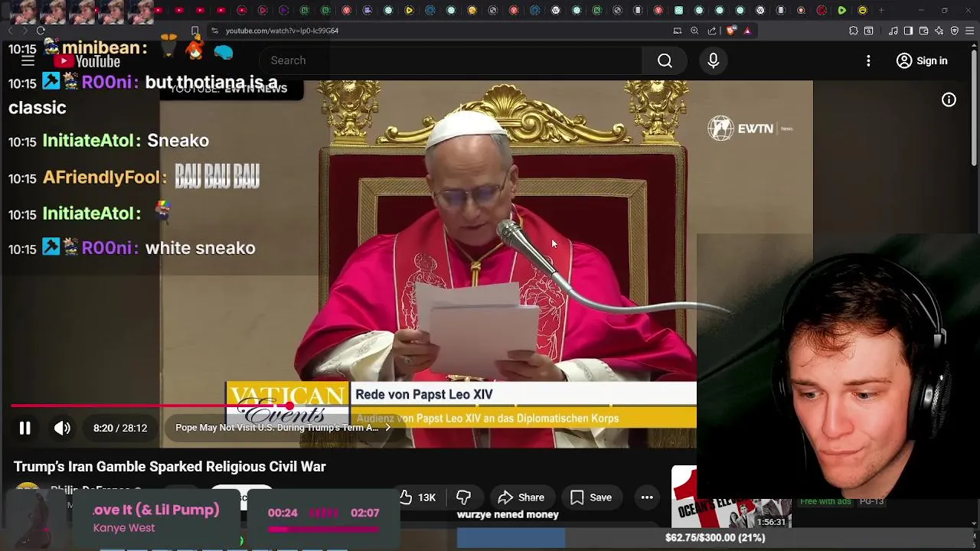
Task: Expand chapter 'Pope May Not Visit U.S.'
Action: click(x=283, y=428)
